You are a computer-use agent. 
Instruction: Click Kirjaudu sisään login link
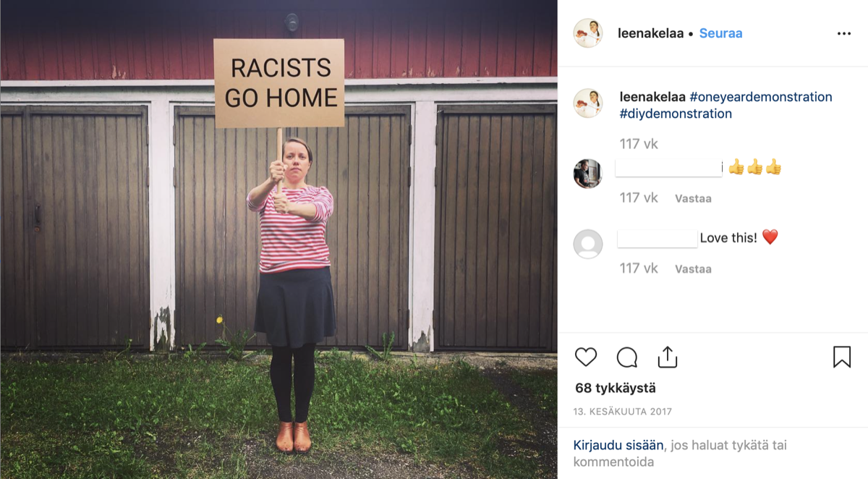[618, 445]
